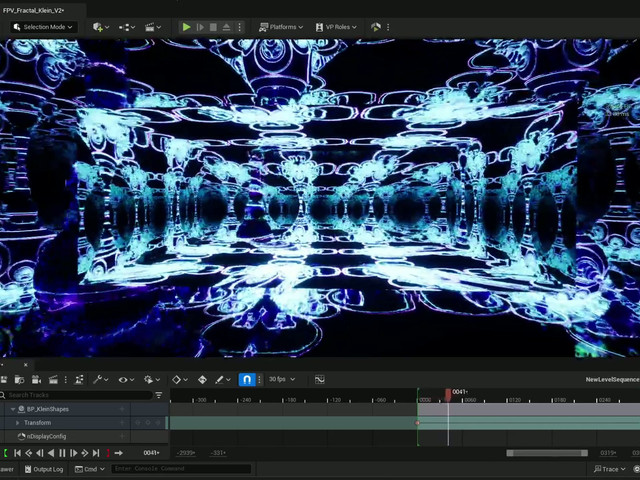This screenshot has height=480, width=640.
Task: Toggle Sequencer snapping magnet button
Action: coord(247,380)
